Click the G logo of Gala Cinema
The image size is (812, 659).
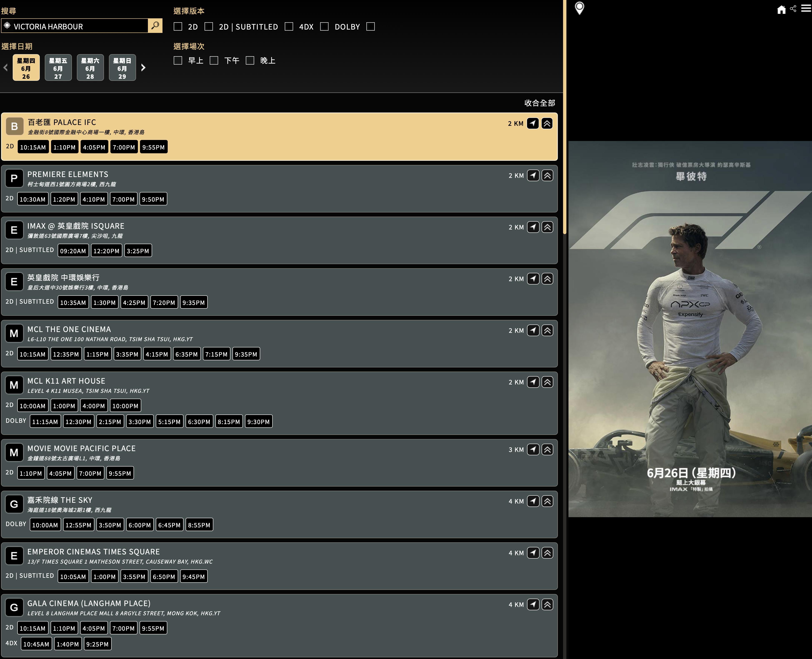pyautogui.click(x=14, y=607)
